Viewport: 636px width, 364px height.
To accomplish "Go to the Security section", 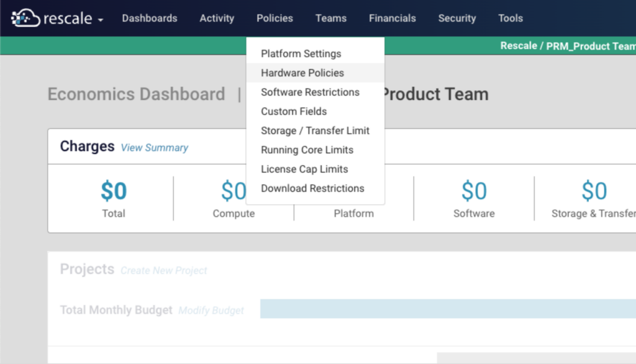I will tap(457, 18).
